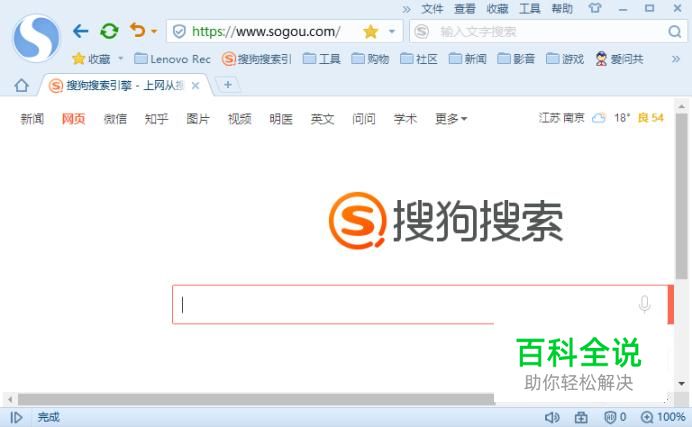Open the 视频 search category
The width and height of the screenshot is (692, 427).
pyautogui.click(x=240, y=119)
